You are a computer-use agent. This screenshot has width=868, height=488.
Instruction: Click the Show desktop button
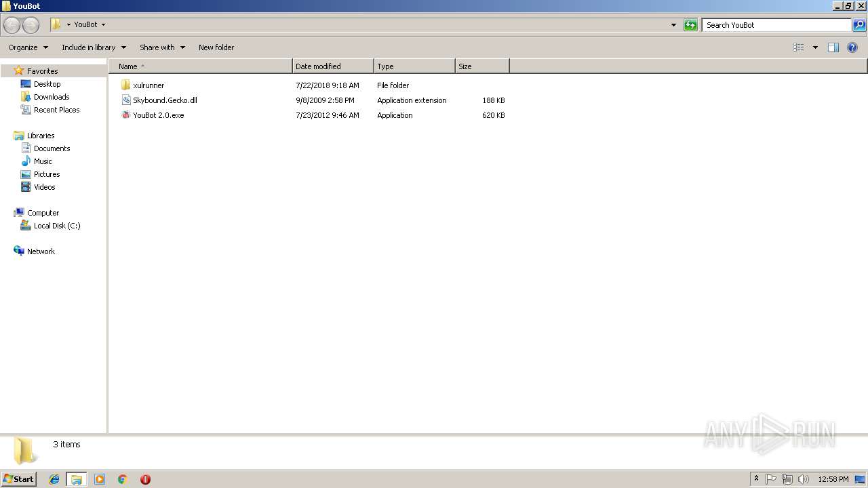pyautogui.click(x=861, y=479)
